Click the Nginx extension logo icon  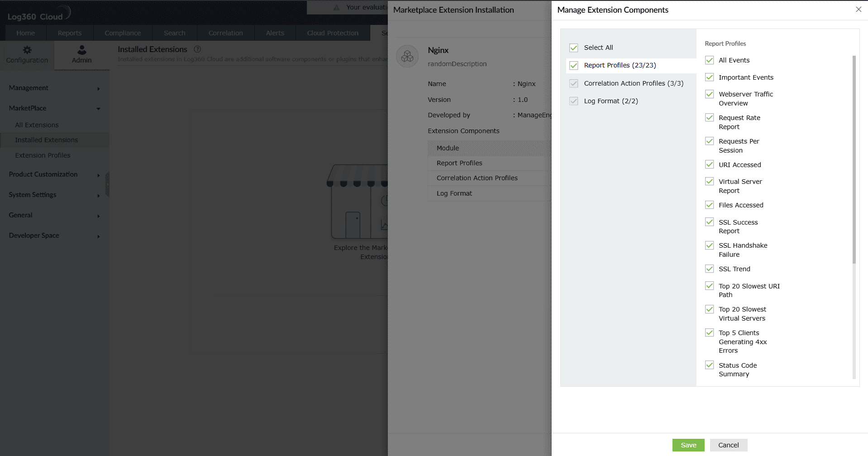(x=407, y=56)
